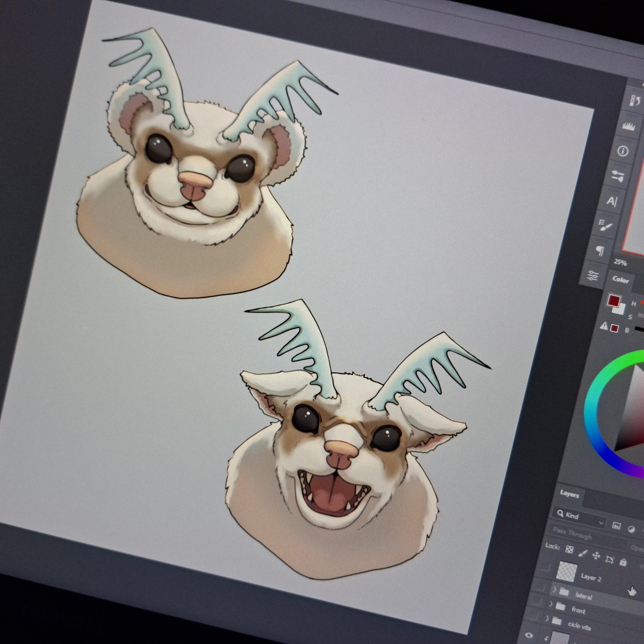The width and height of the screenshot is (644, 644).
Task: Select the Layer 2 thumbnail
Action: pos(567,571)
